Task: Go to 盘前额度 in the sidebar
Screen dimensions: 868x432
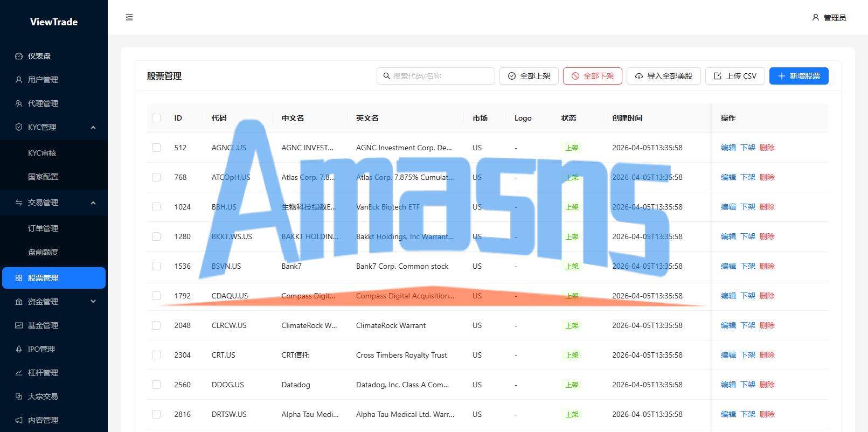Action: tap(54, 252)
